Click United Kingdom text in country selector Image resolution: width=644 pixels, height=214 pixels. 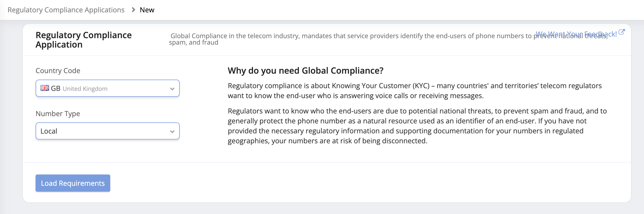pos(85,89)
